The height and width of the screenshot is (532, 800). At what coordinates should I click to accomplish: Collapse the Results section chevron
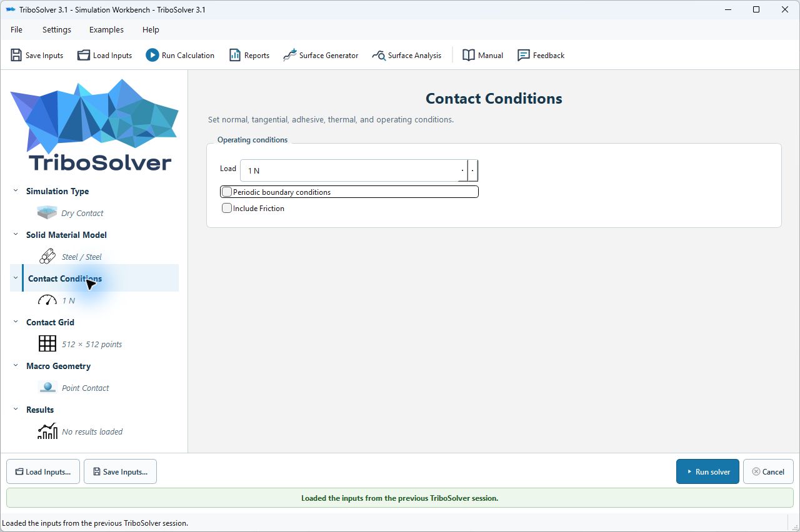[x=16, y=410]
